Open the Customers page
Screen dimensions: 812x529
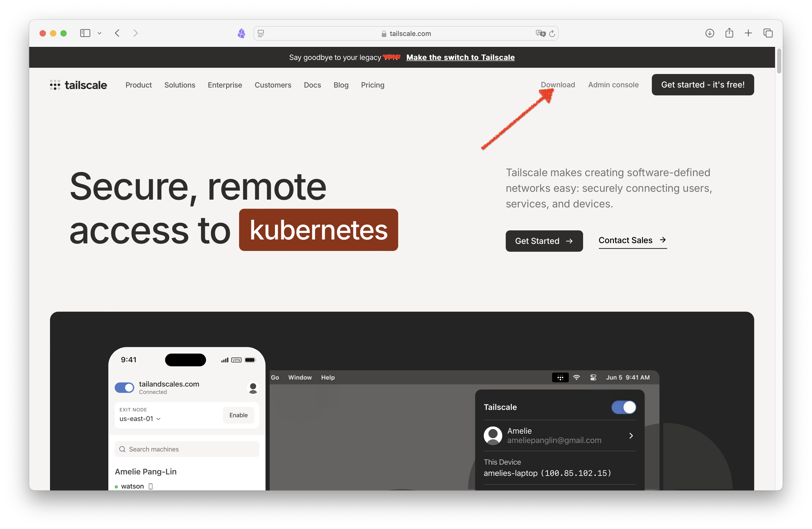click(x=273, y=85)
